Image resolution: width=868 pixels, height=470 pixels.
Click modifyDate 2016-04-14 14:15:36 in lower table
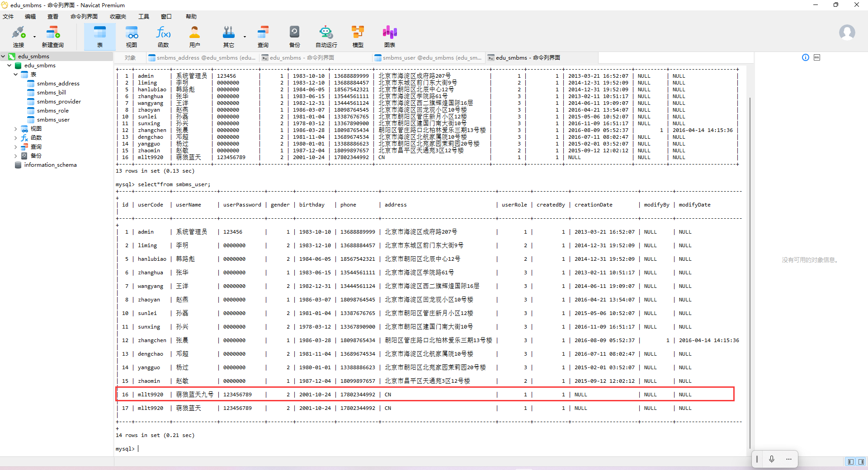pos(709,340)
